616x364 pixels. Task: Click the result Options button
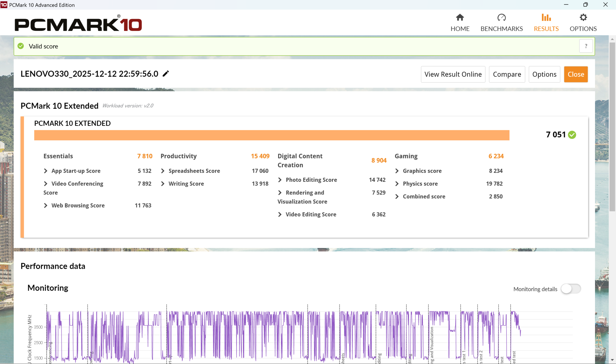click(x=544, y=74)
